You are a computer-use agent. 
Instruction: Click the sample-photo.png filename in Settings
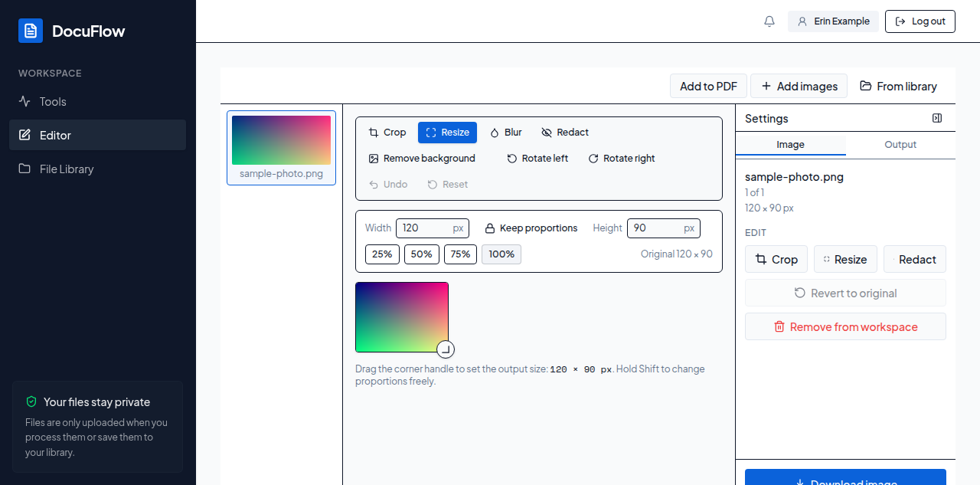(794, 177)
